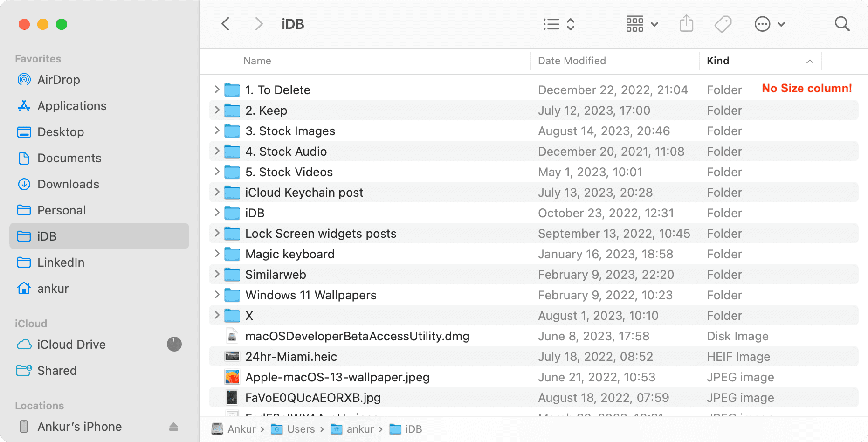868x442 pixels.
Task: Select iCloud Drive in the sidebar
Action: click(x=72, y=345)
